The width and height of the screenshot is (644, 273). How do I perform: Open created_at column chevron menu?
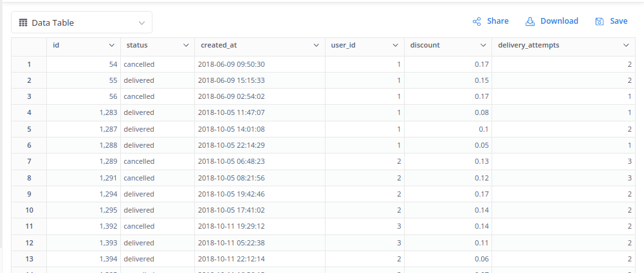316,46
